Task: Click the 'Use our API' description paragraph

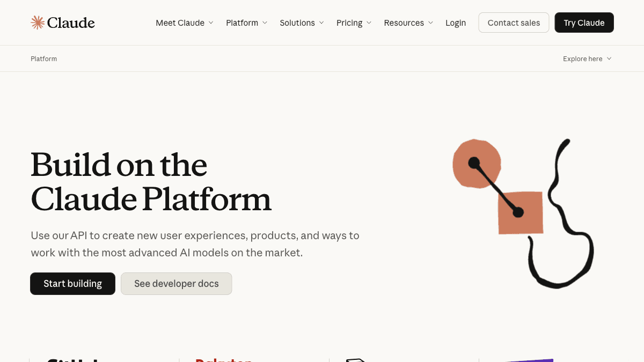Action: point(195,244)
